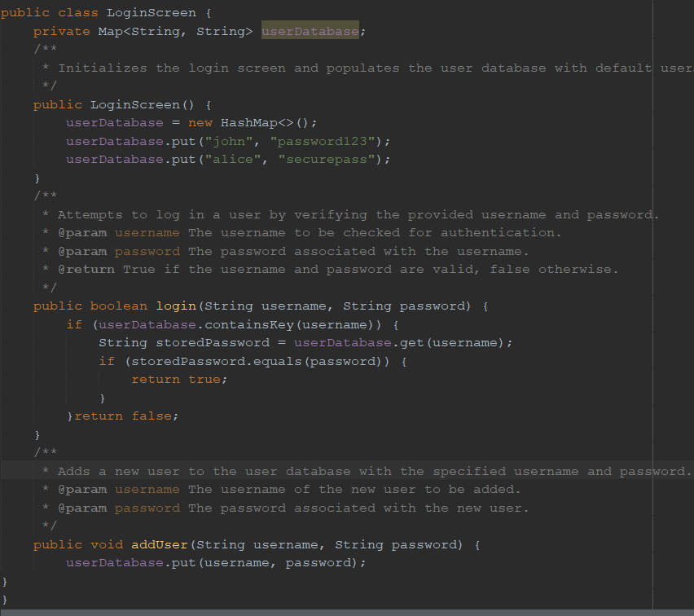694x616 pixels.
Task: Click the LoginScreen class name
Action: click(x=151, y=12)
